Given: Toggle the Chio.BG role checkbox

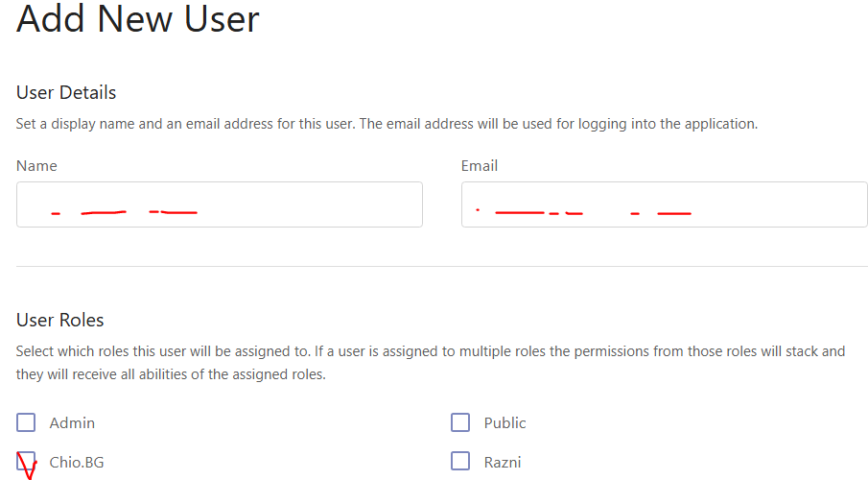Looking at the screenshot, I should (26, 461).
